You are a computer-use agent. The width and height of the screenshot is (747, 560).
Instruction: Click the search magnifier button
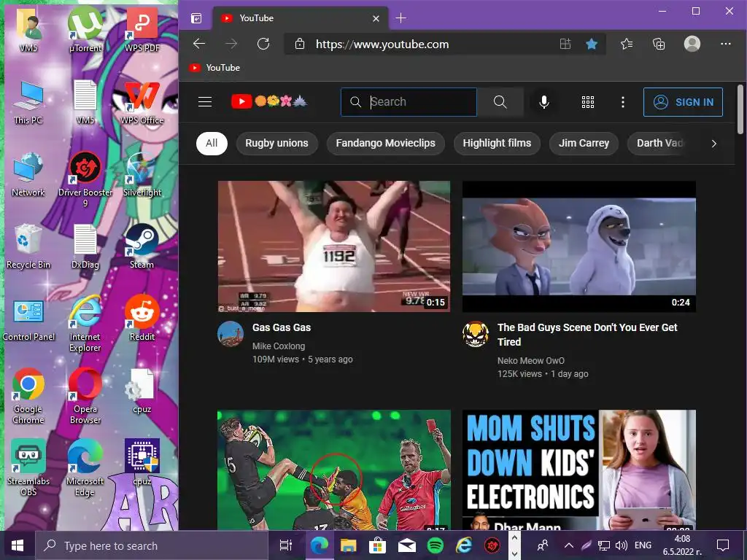[500, 102]
